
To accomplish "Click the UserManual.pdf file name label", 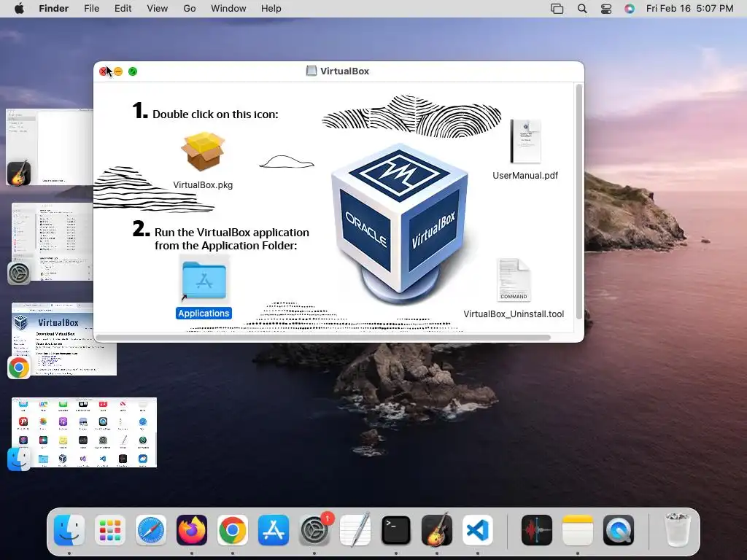I will click(525, 175).
